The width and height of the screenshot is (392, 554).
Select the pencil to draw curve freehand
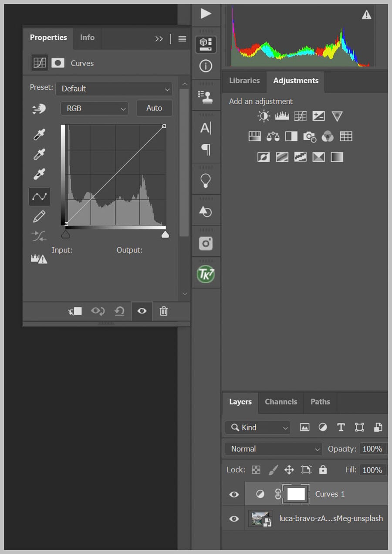(39, 216)
